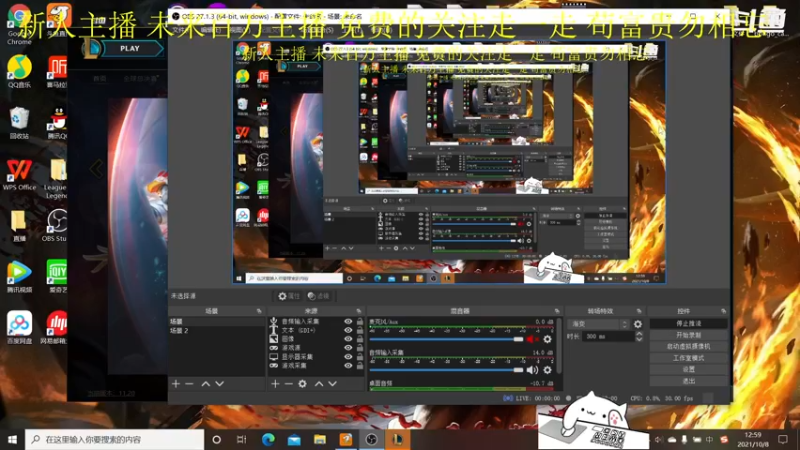Open 音频输入采集 mixer settings gear

tap(547, 370)
